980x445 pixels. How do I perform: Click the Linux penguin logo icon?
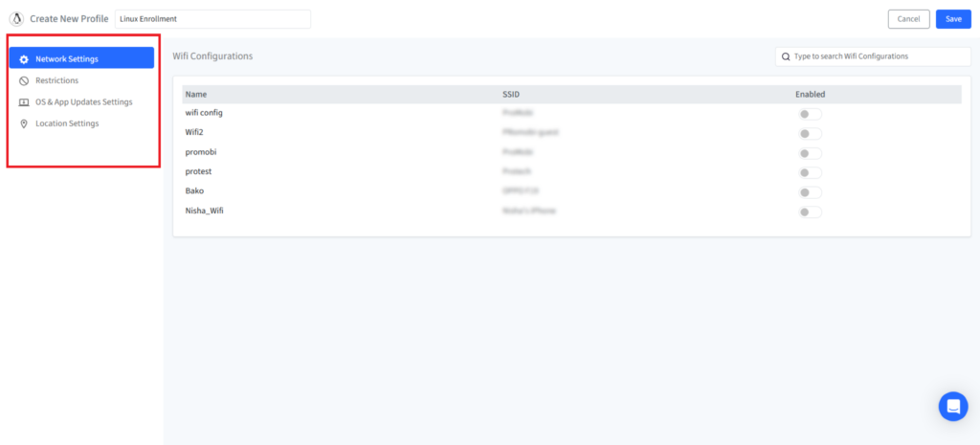click(16, 19)
